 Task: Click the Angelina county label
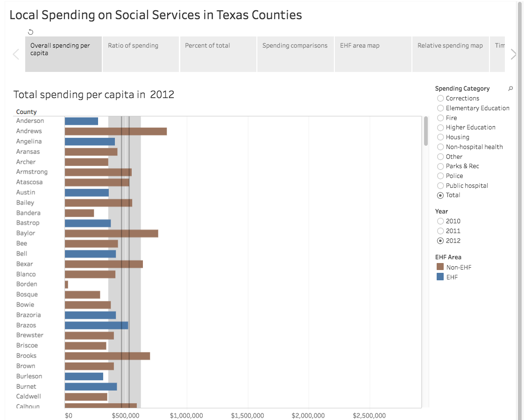click(x=29, y=142)
